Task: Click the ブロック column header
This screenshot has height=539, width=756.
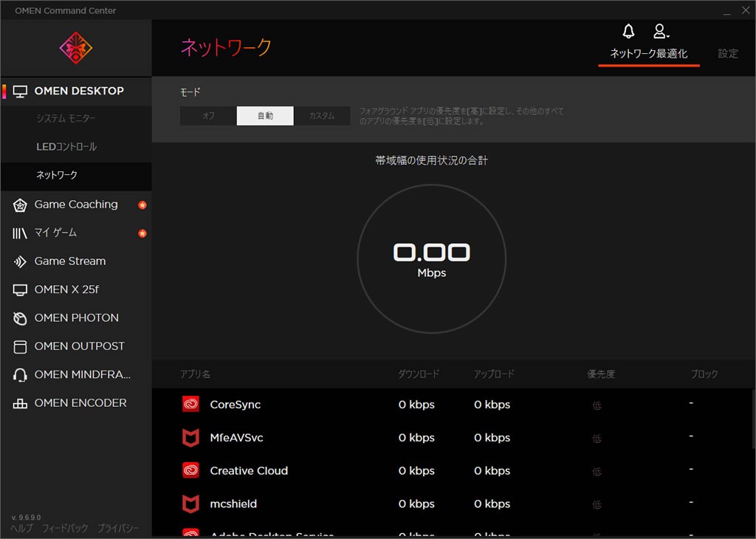Action: [x=704, y=374]
